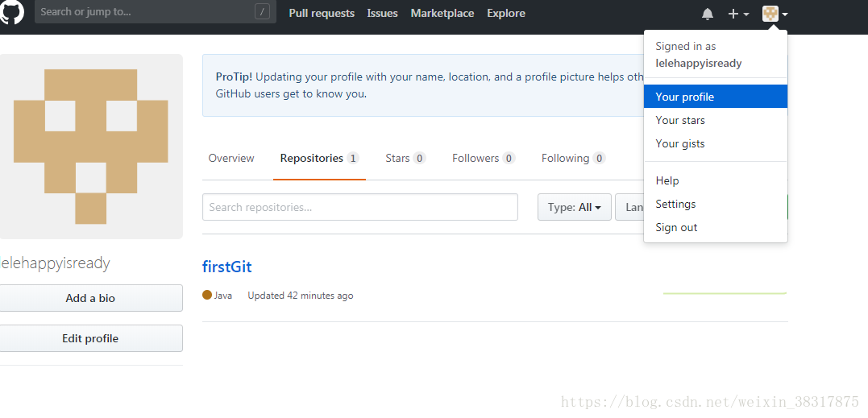Image resolution: width=868 pixels, height=418 pixels.
Task: Select the Repositories tab
Action: [x=319, y=158]
